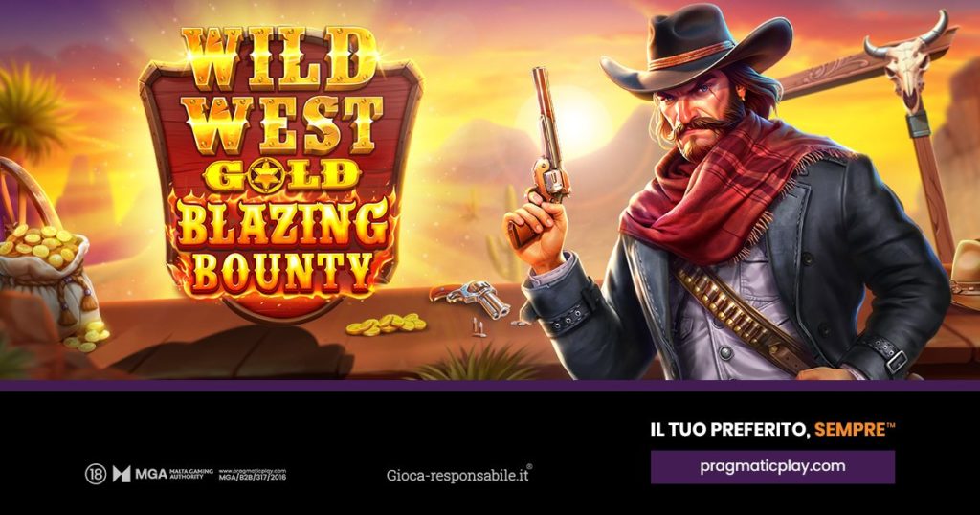Open the Gioca-responsabile.it link

459,475
